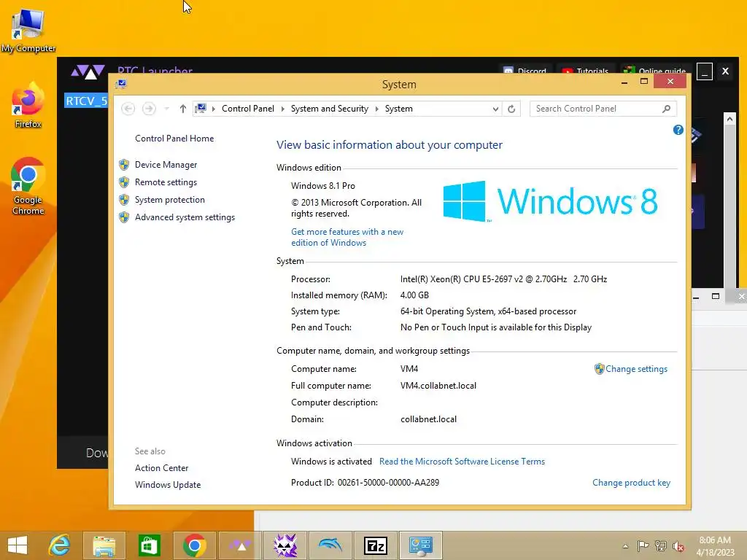Screen dimensions: 747x560
Task: Click the RTC Launcher scrollbar up arrow
Action: [x=729, y=119]
